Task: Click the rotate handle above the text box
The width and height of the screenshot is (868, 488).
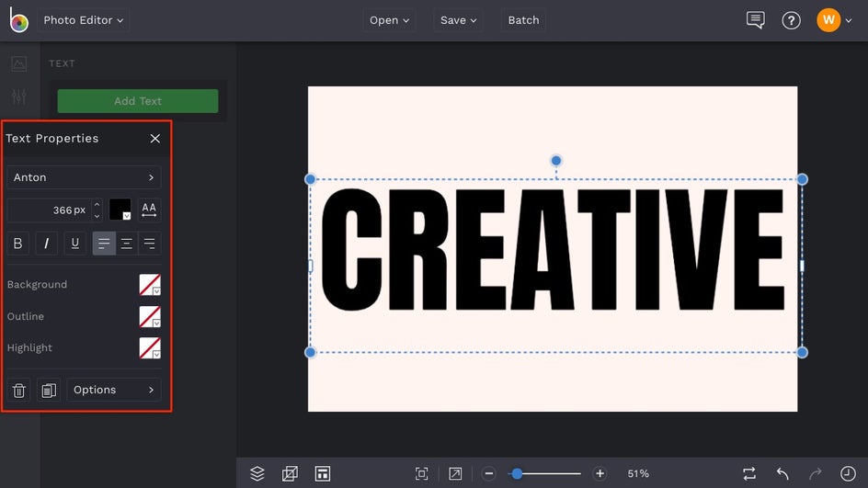Action: pos(555,161)
